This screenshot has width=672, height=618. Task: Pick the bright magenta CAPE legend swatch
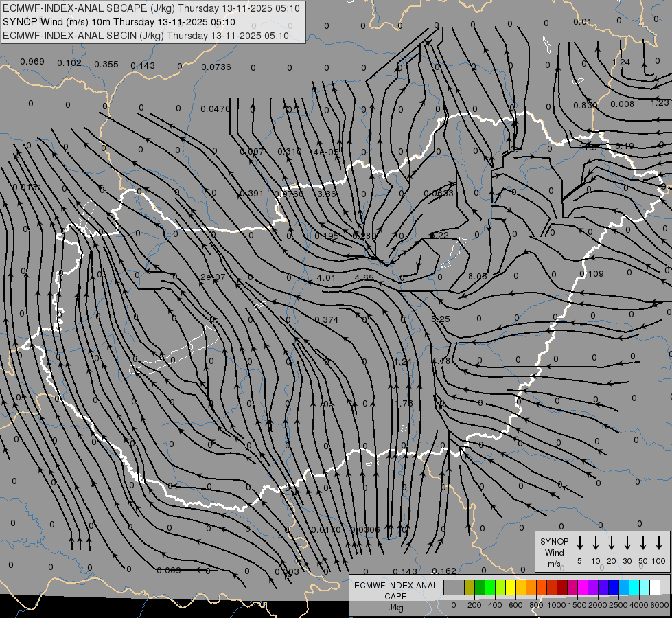[583, 588]
